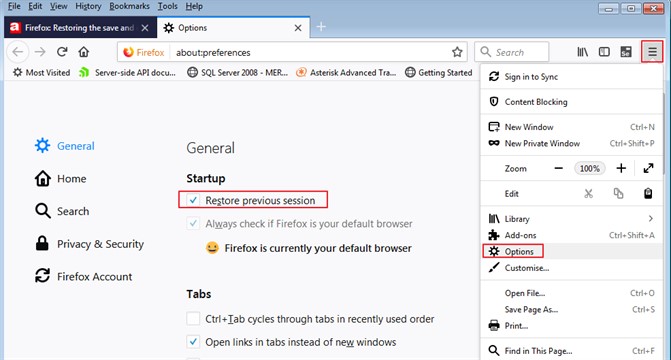671x360 pixels.
Task: Open Getting Started bookmark
Action: tap(439, 73)
